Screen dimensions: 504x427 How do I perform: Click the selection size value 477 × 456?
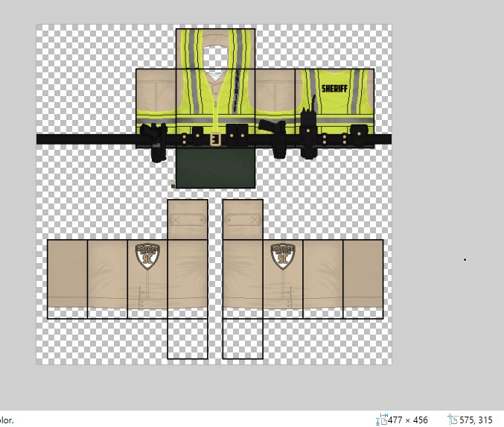[408, 420]
